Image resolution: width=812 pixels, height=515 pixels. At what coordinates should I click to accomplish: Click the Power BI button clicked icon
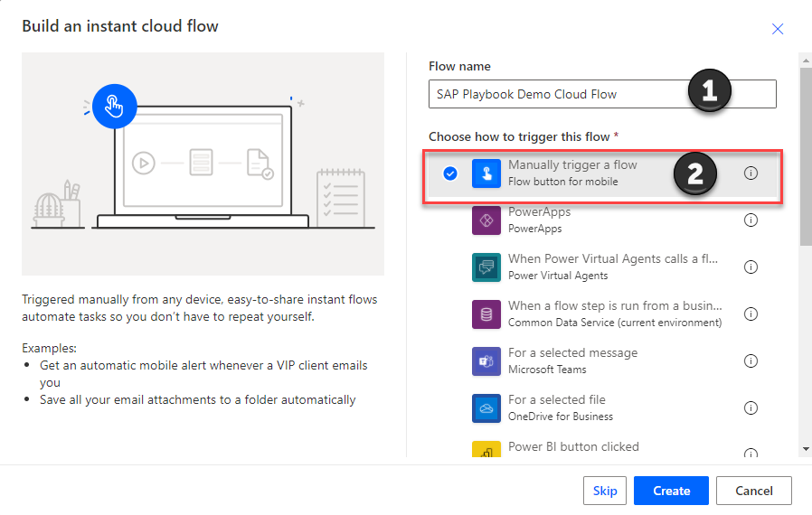coord(486,449)
